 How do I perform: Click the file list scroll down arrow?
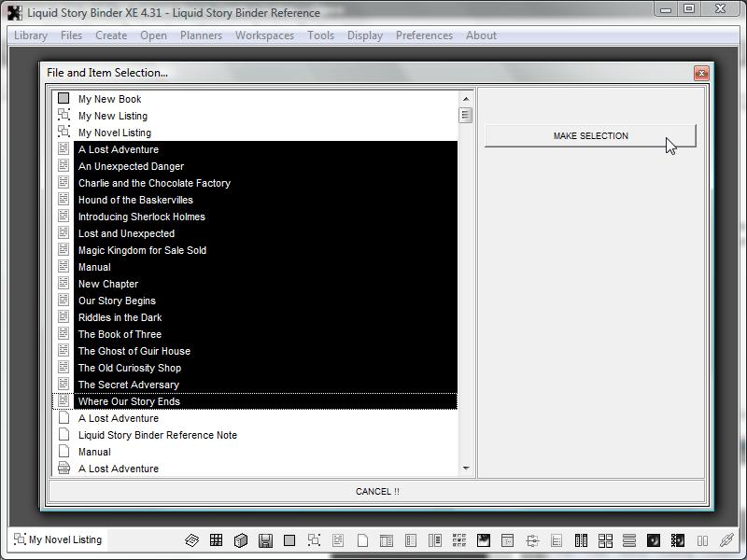tap(465, 469)
